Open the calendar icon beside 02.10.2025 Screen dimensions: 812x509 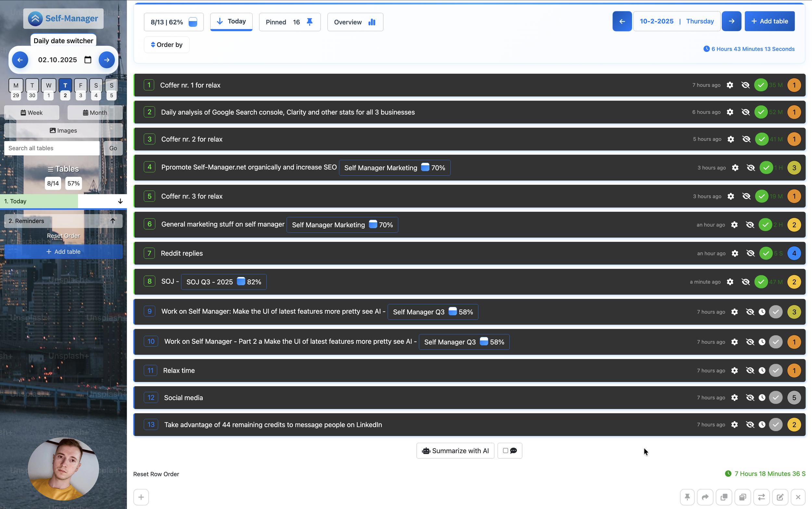click(x=88, y=60)
